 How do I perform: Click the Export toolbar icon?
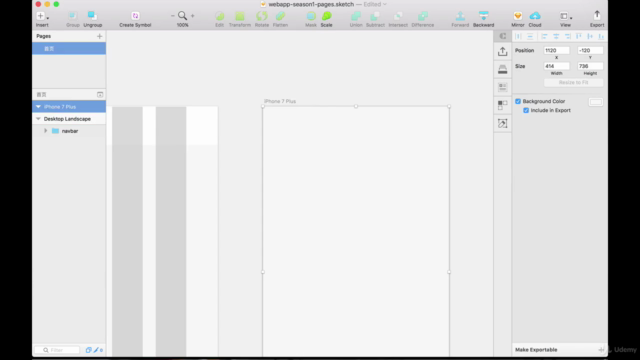[x=597, y=16]
